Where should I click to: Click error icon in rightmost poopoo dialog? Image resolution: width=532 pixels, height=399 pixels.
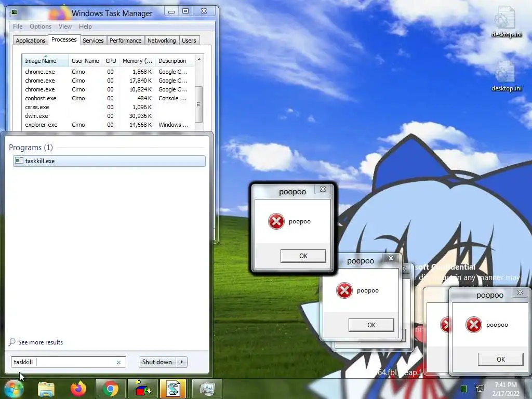coord(474,325)
